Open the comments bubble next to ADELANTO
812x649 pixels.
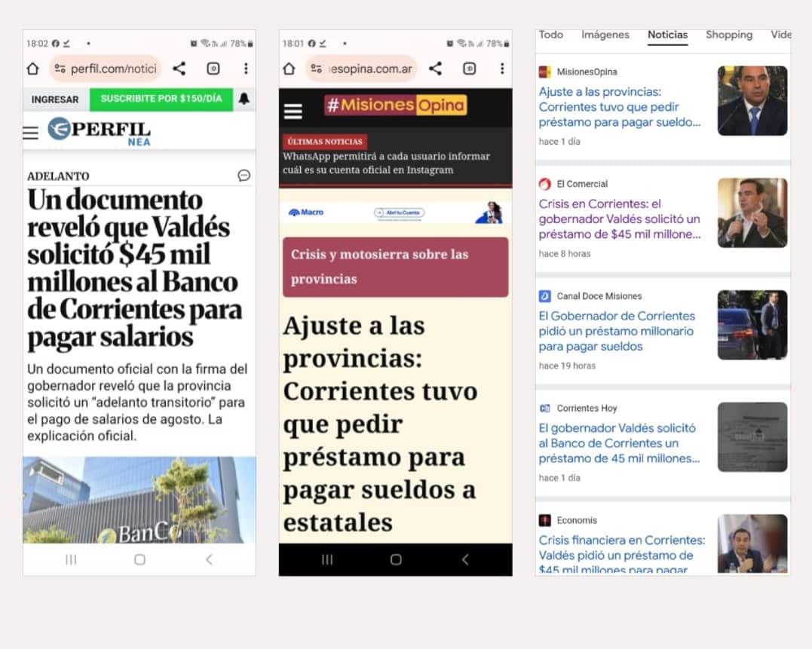(244, 176)
